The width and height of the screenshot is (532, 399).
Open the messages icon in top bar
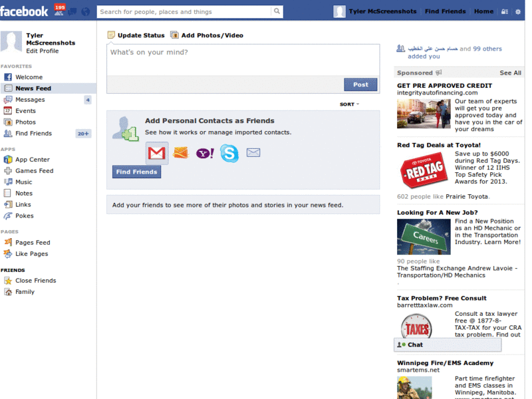coord(72,12)
